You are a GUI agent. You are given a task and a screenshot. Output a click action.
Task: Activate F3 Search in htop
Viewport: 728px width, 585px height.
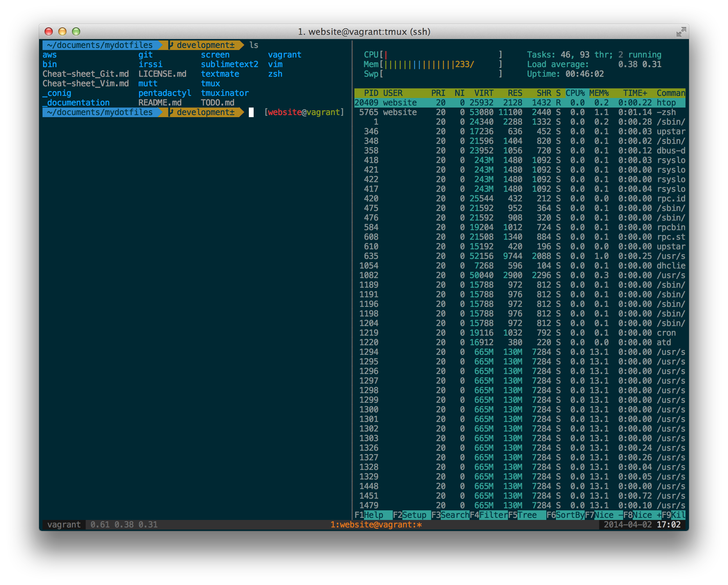[450, 515]
